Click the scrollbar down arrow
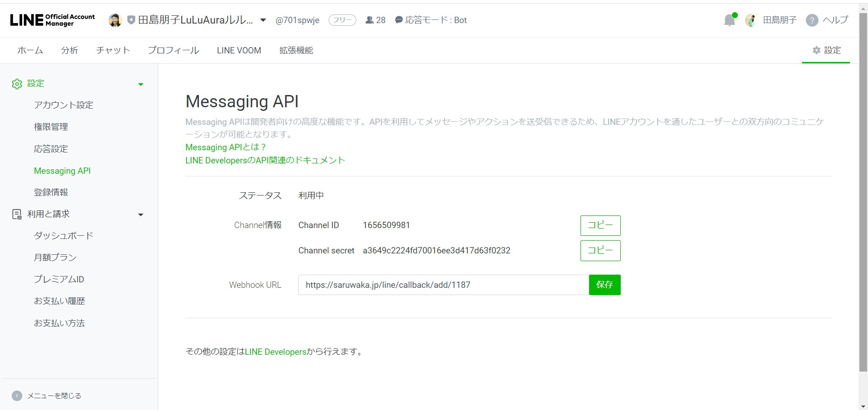The image size is (868, 410). pos(863,405)
